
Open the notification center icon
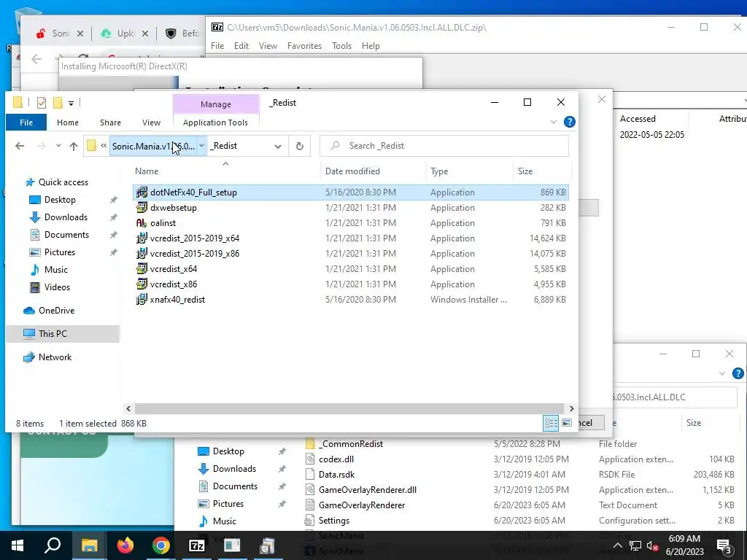(724, 546)
